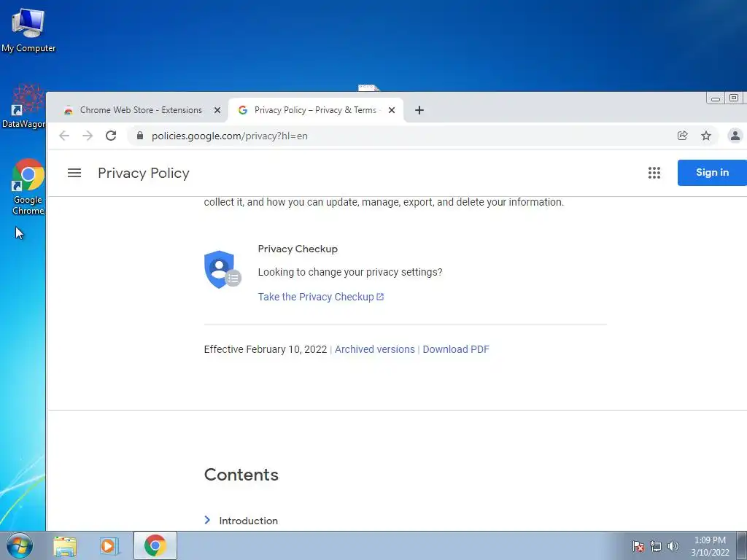Go back to the previous page
The height and width of the screenshot is (560, 747).
pyautogui.click(x=64, y=136)
